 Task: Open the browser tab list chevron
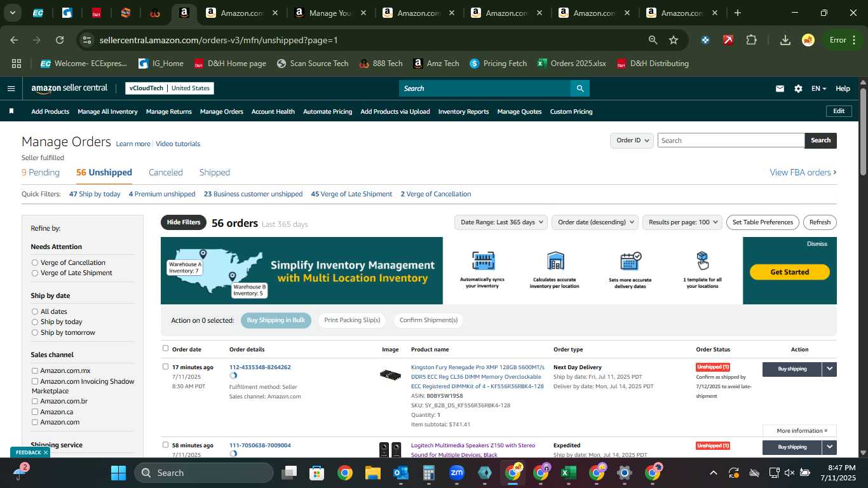(x=12, y=13)
